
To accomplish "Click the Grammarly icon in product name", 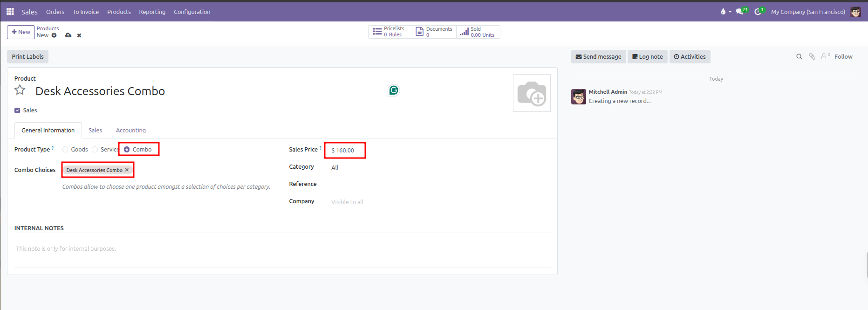I will point(394,90).
